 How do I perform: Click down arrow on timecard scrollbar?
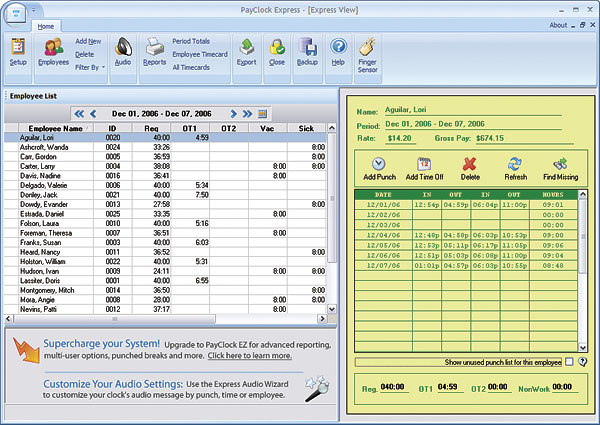click(582, 347)
